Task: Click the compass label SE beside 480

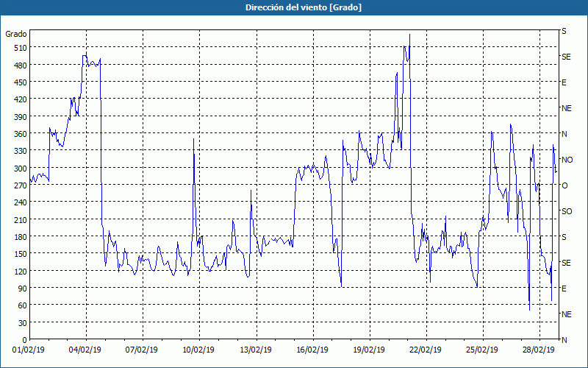Action: 566,57
